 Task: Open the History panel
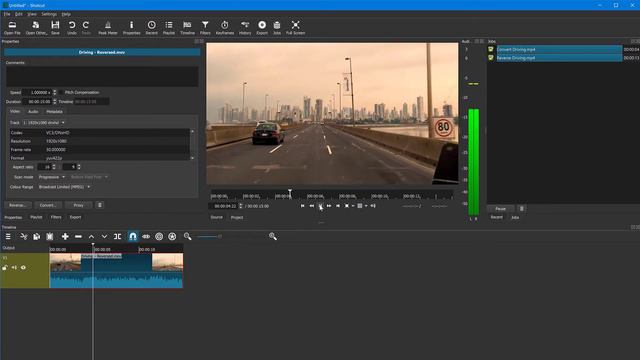coord(245,28)
